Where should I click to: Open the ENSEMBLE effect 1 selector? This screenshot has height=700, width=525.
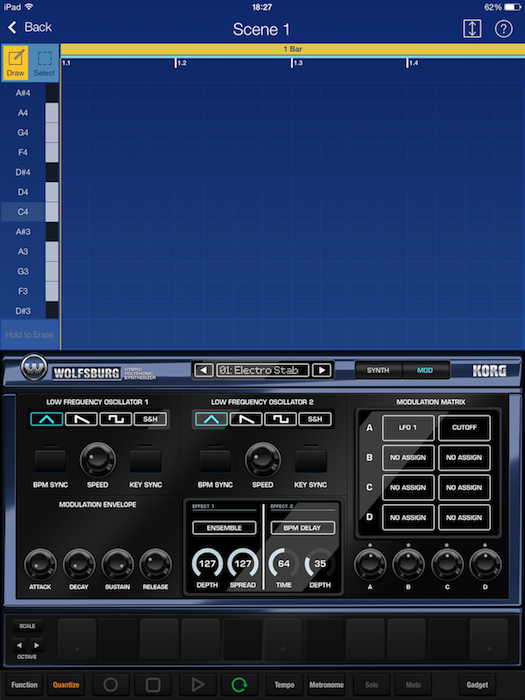[x=224, y=528]
